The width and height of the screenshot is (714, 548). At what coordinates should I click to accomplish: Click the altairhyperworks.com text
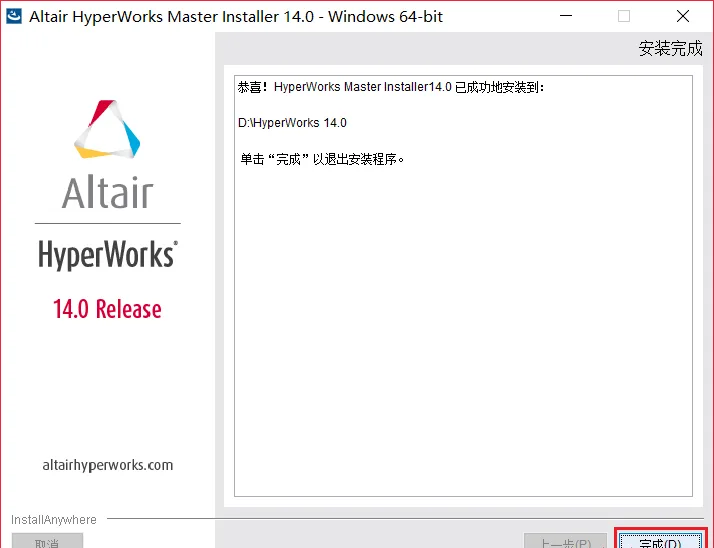point(108,466)
